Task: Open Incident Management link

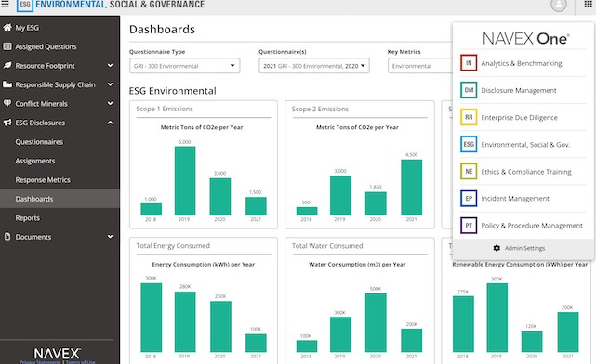Action: [515, 199]
